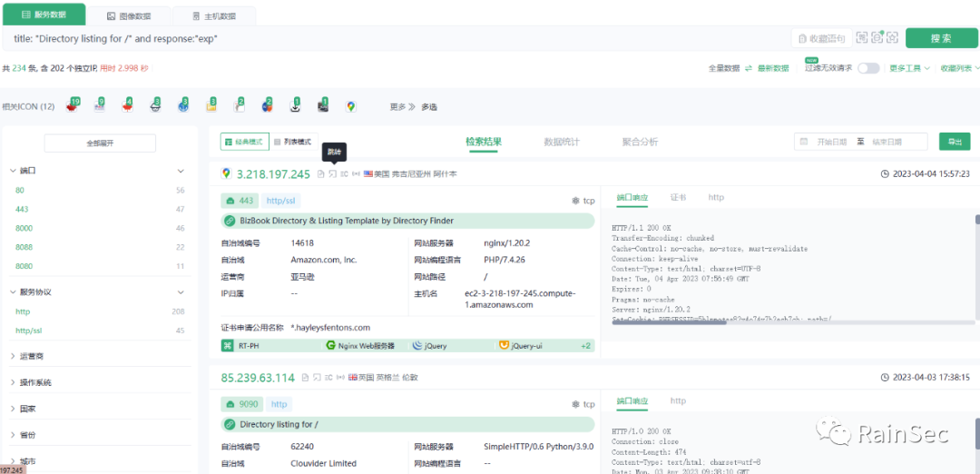Click the +2 more components tag
The image size is (980, 474).
click(x=585, y=346)
